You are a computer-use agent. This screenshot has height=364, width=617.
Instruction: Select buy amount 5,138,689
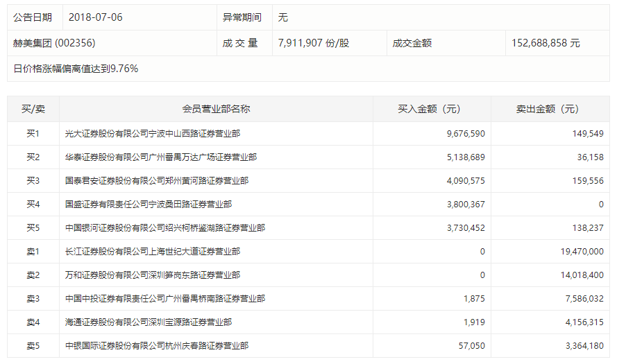[x=466, y=157]
